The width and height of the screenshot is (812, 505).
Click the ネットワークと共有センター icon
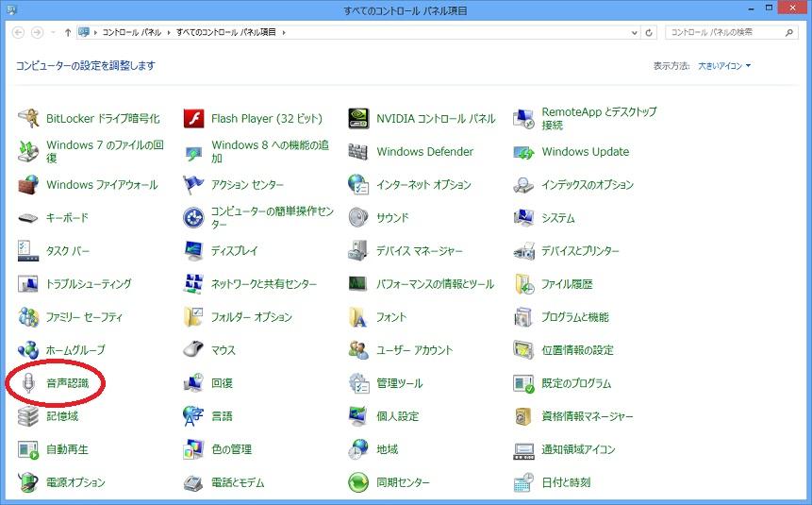click(193, 283)
